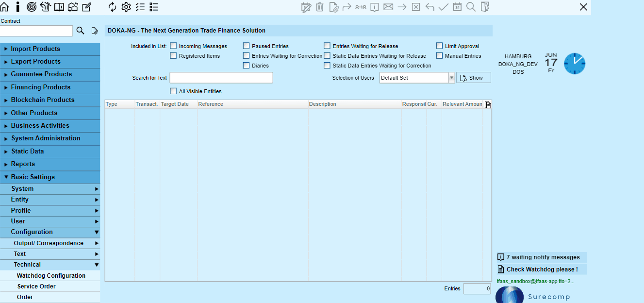Click the document with paperclip toolbar icon
The image size is (644, 303).
click(333, 7)
